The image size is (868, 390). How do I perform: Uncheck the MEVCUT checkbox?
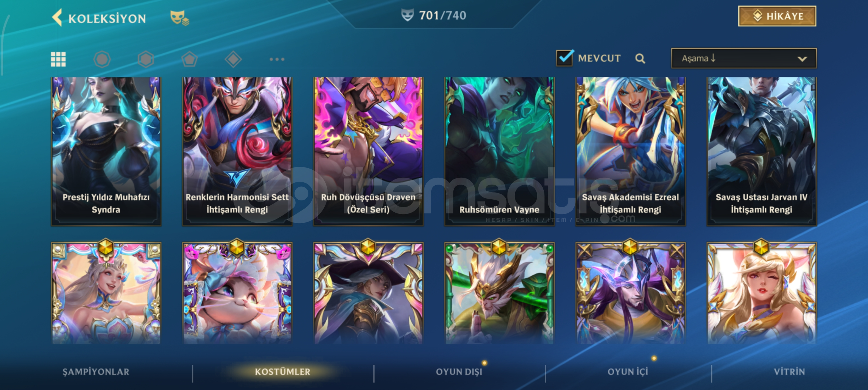565,58
